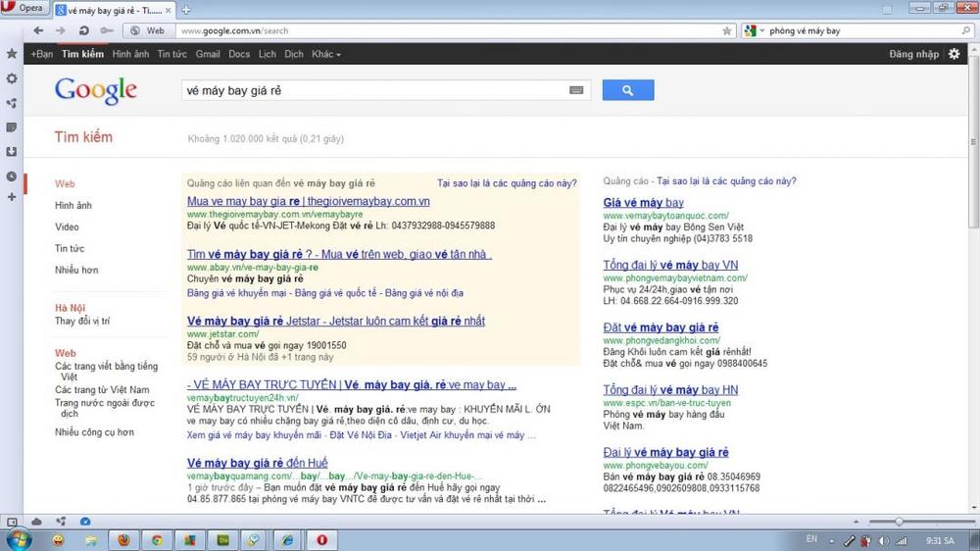Image resolution: width=980 pixels, height=551 pixels.
Task: Open the History clock panel in sidebar
Action: coord(12,176)
